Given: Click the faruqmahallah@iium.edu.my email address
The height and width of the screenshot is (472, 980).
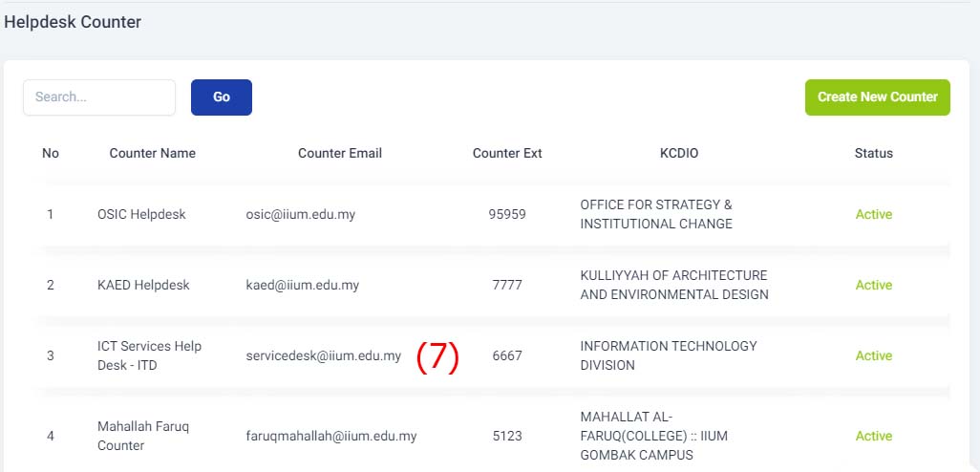Looking at the screenshot, I should pos(331,436).
